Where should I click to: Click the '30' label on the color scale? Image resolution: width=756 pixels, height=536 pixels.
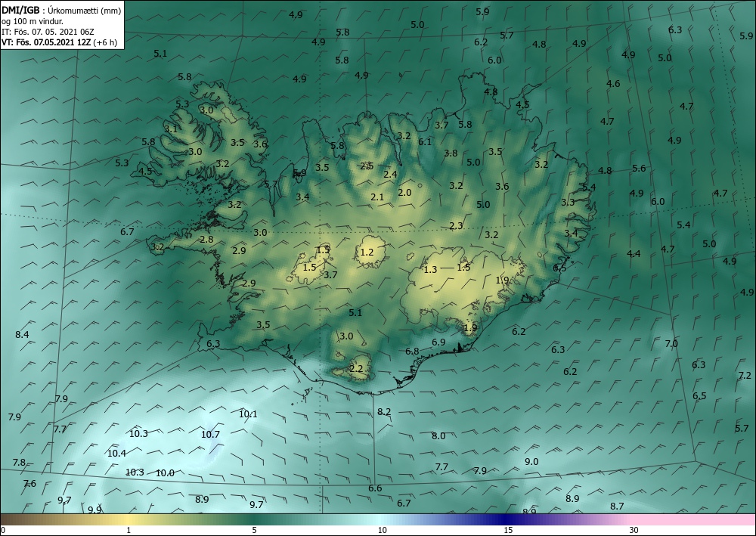pos(634,530)
